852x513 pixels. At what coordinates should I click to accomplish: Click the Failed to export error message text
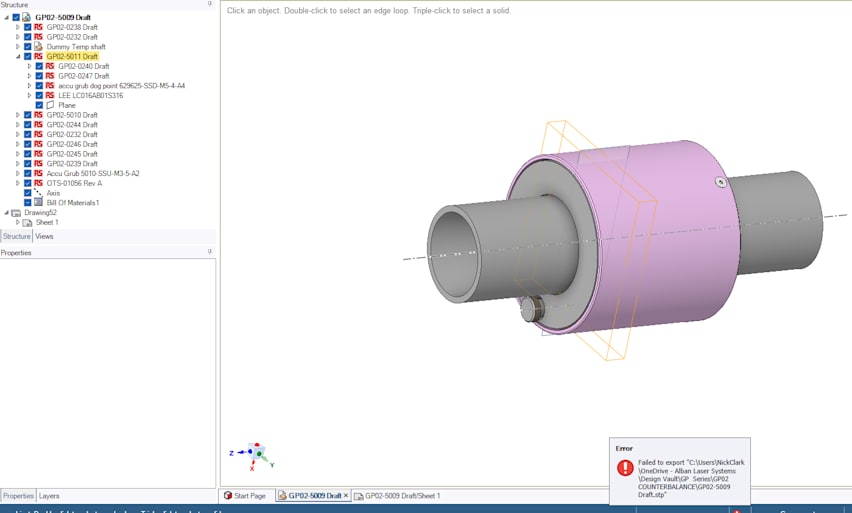point(691,479)
